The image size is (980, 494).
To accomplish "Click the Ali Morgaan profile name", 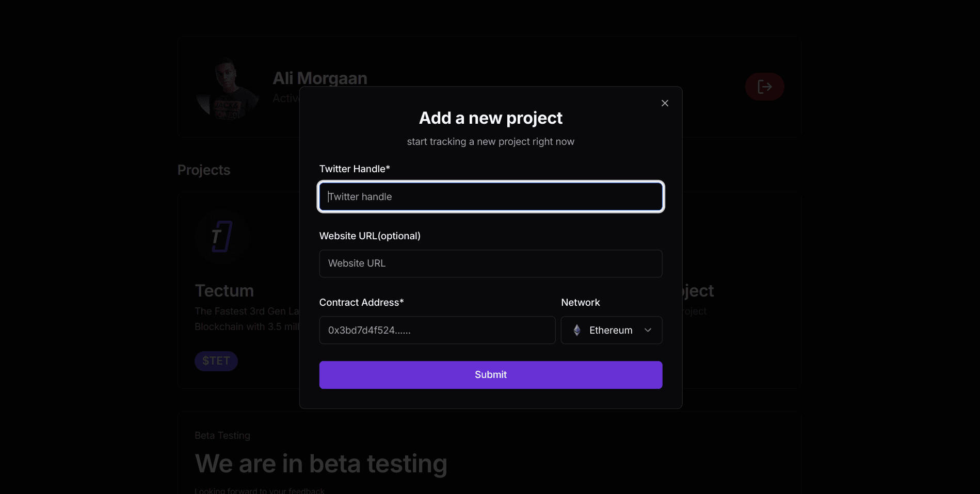I will (320, 78).
